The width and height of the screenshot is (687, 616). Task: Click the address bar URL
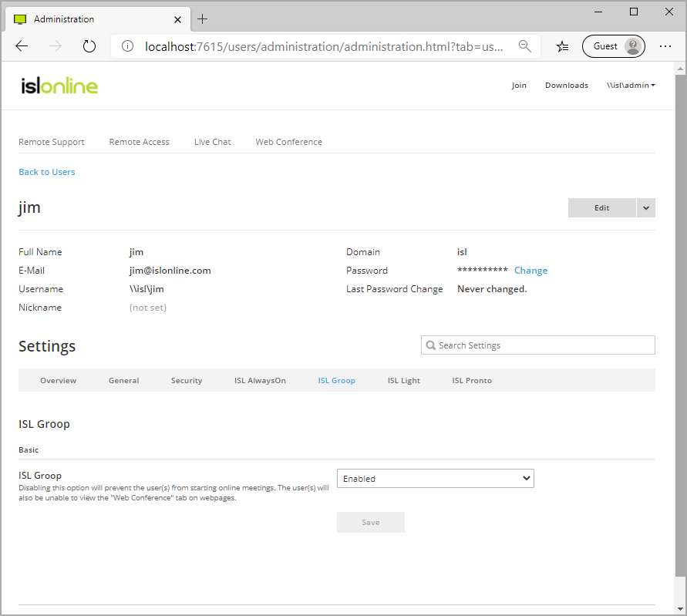324,46
